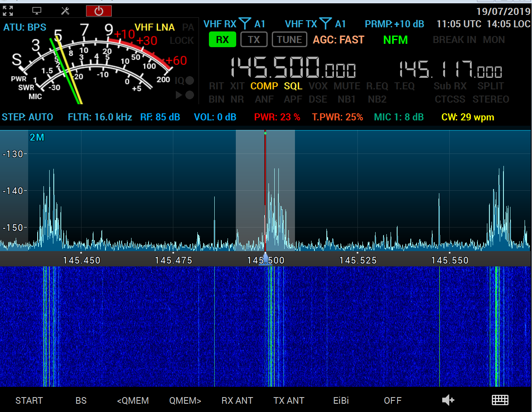
Task: Click the VHF RX antenna icon
Action: pos(244,24)
